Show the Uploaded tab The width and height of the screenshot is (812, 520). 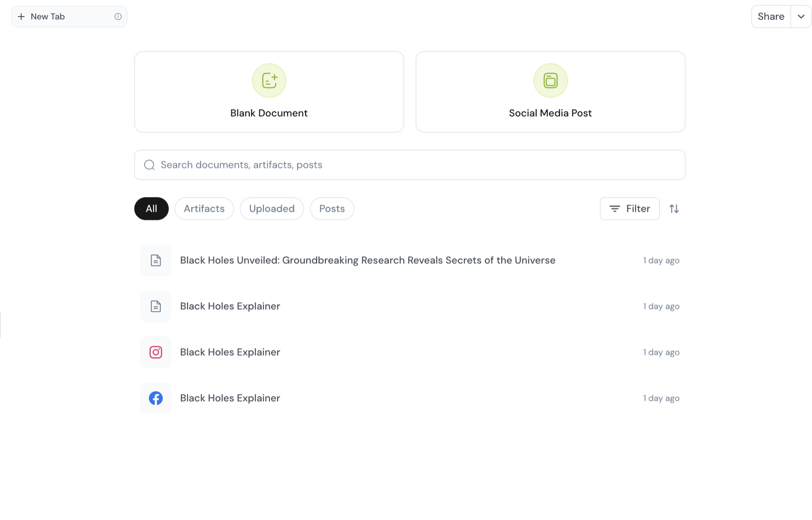(272, 209)
